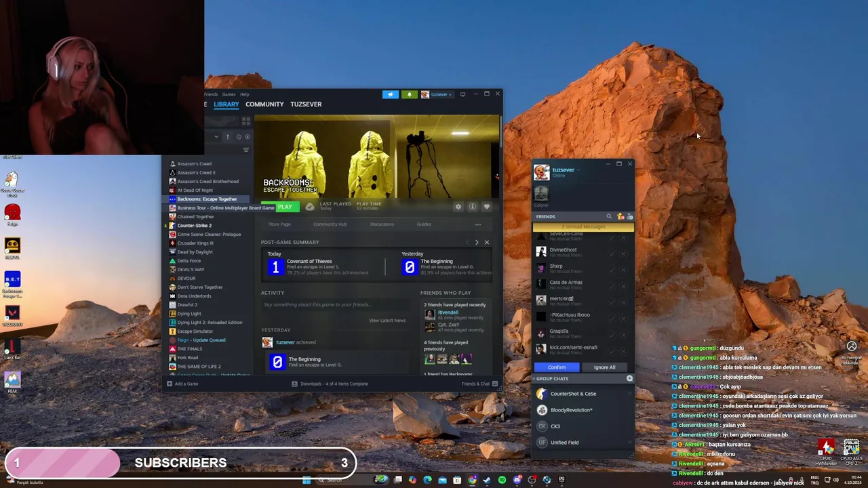
Task: Open Discord from taskbar
Action: pyautogui.click(x=517, y=480)
